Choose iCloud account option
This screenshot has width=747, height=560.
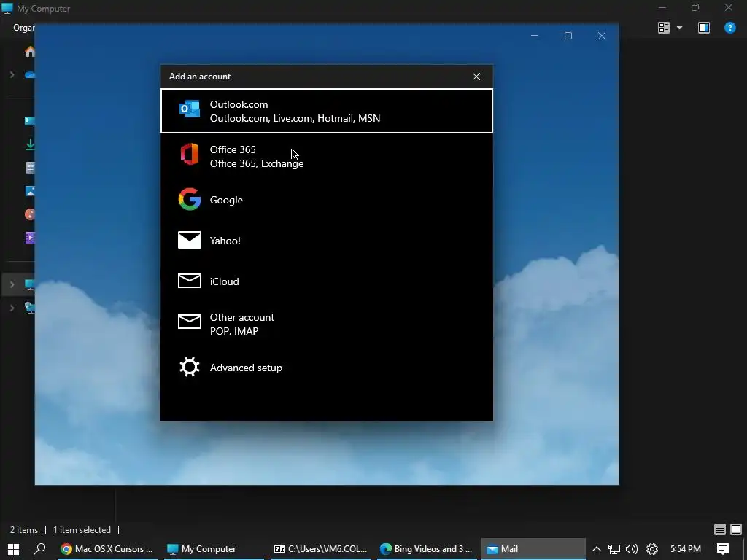click(x=327, y=281)
